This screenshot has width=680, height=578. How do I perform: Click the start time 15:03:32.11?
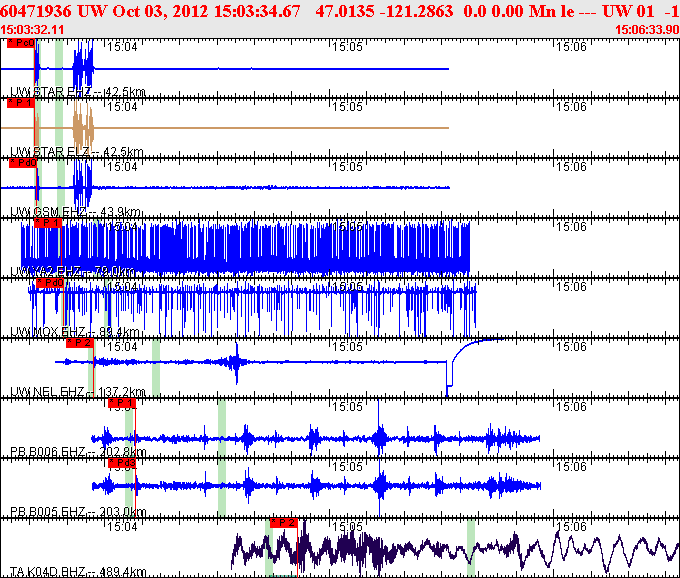(32, 29)
